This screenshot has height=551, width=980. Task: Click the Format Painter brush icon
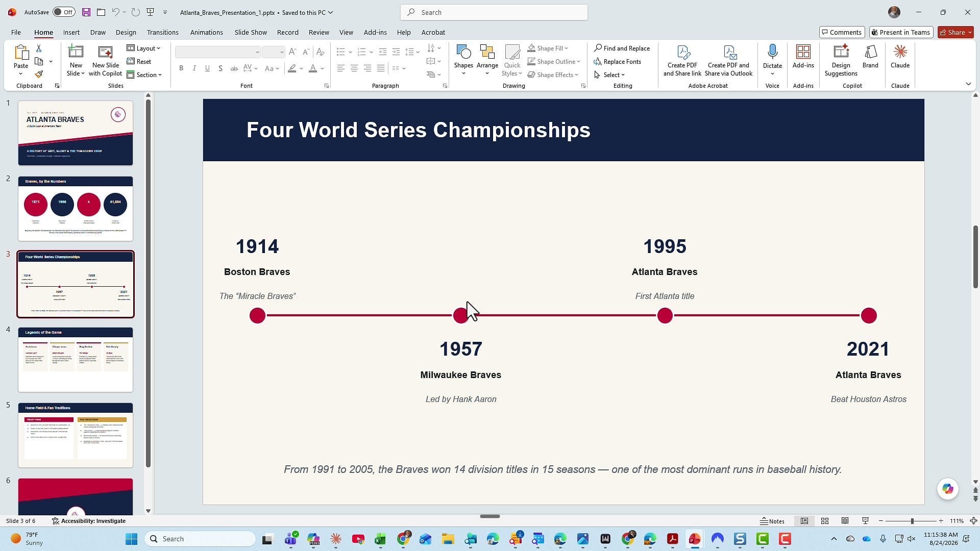[39, 74]
